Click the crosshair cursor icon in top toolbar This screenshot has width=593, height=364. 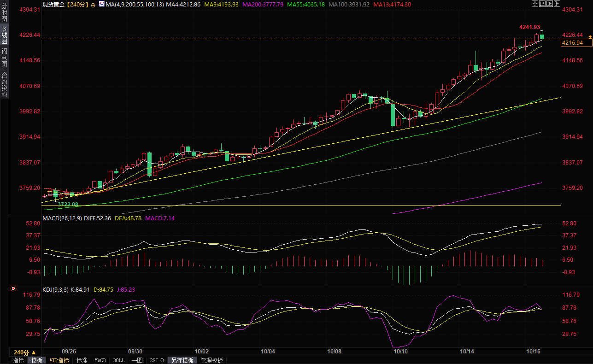pos(534,4)
